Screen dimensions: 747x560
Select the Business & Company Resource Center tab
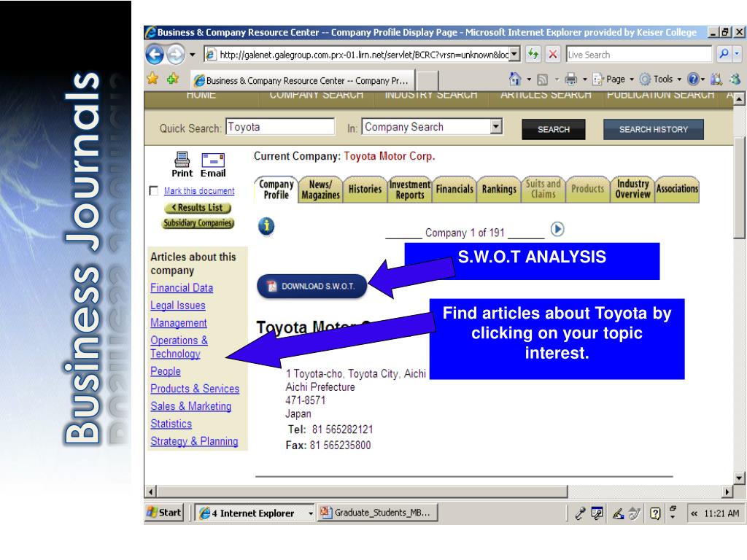tap(303, 80)
